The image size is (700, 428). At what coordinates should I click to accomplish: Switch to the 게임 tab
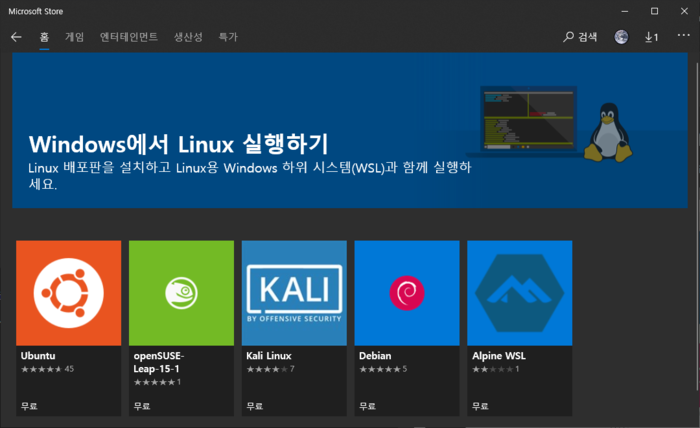coord(75,37)
